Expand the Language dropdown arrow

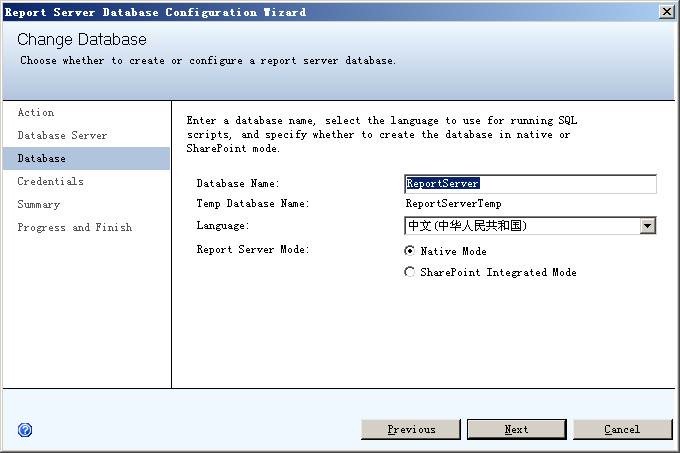[x=648, y=226]
